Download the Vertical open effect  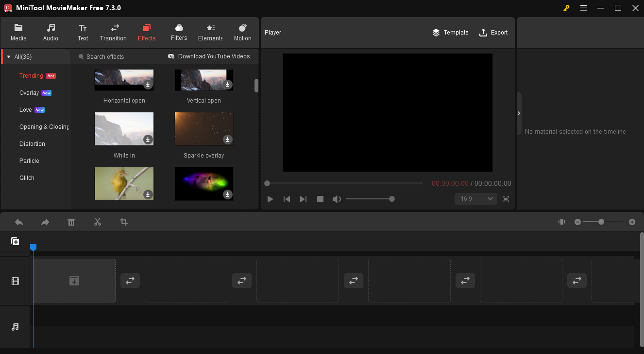click(x=227, y=85)
